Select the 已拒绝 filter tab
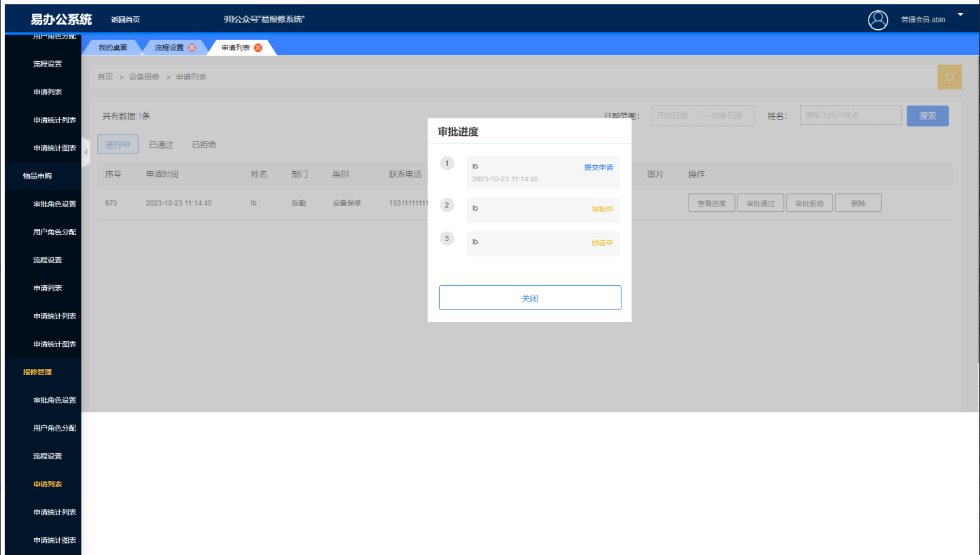The image size is (980, 555). coord(204,145)
